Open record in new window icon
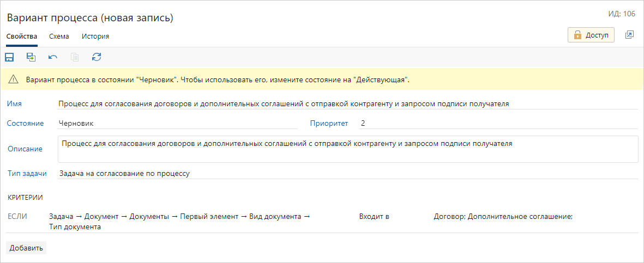This screenshot has width=644, height=263. [629, 35]
